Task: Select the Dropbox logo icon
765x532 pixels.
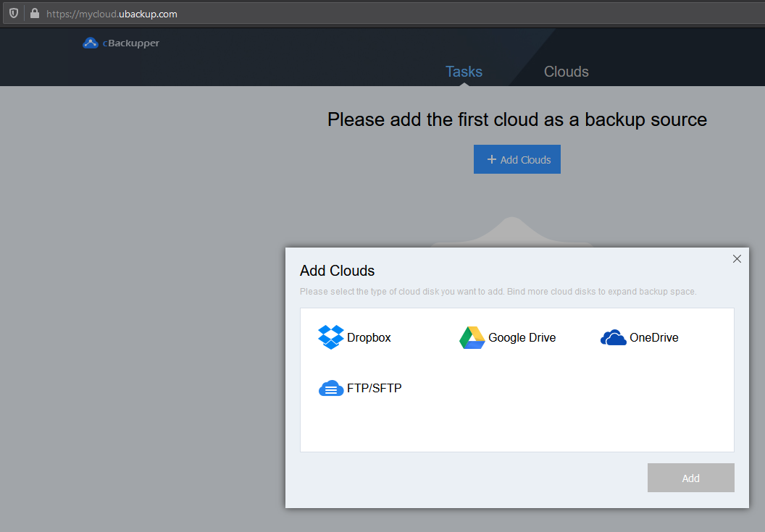Action: click(x=331, y=337)
